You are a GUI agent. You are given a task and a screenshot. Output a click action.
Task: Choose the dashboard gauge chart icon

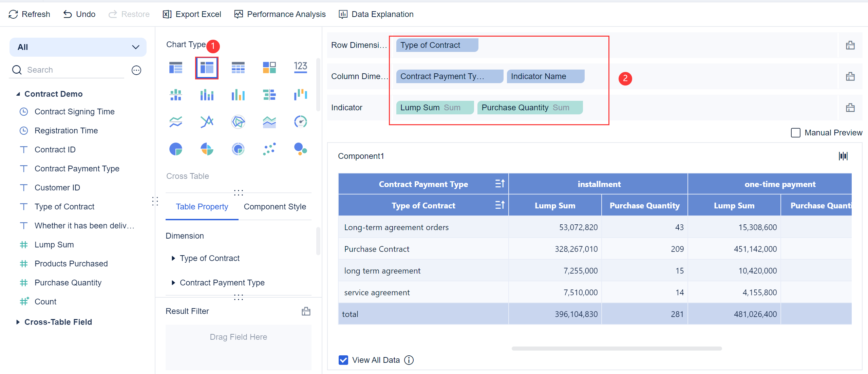[x=300, y=122]
